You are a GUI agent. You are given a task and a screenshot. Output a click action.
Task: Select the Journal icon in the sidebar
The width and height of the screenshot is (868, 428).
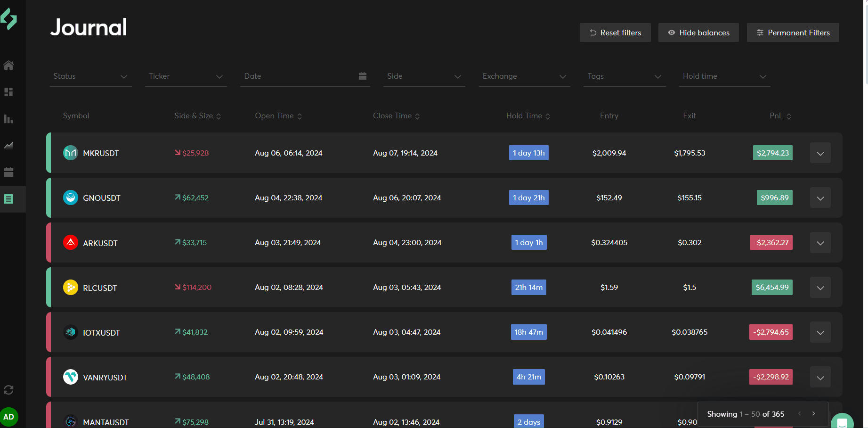8,199
